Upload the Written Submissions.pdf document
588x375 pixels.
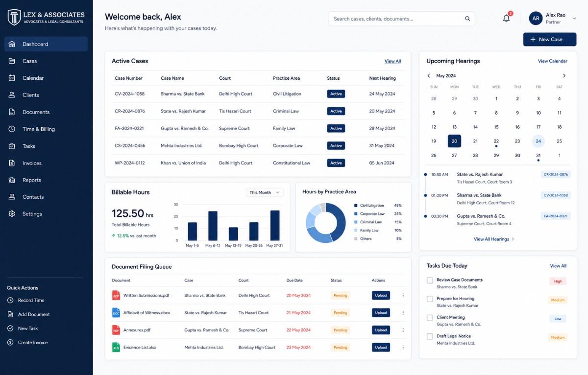(x=381, y=295)
